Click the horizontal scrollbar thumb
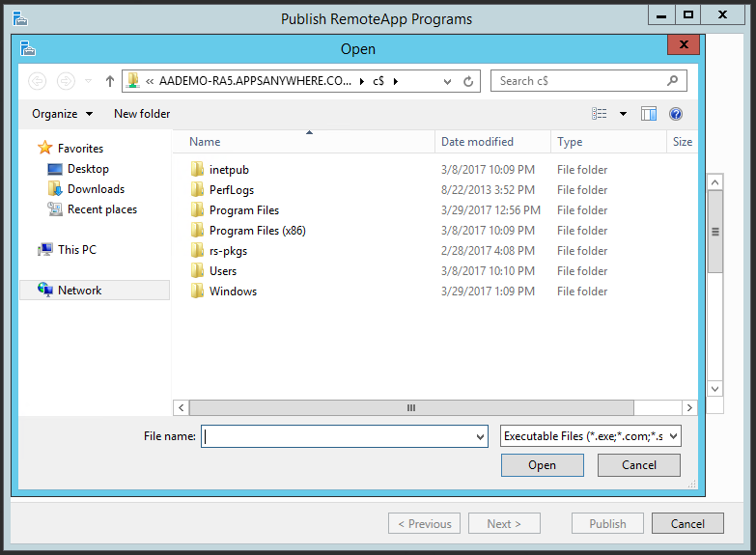The image size is (756, 555). coord(410,408)
